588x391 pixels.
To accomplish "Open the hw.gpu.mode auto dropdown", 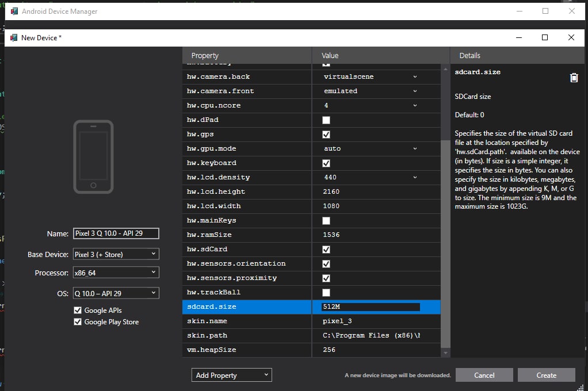I will click(415, 148).
